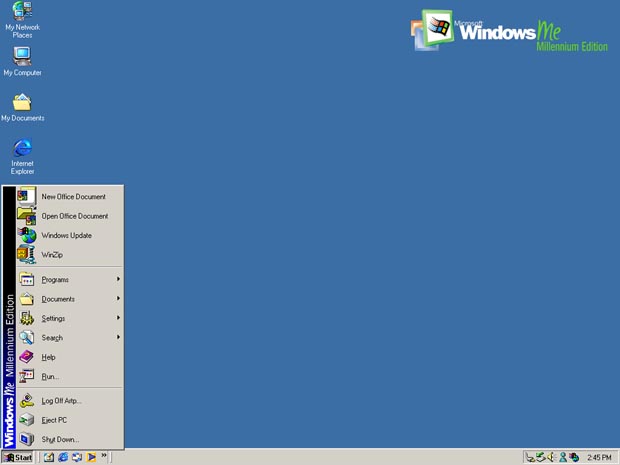Viewport: 620px width, 465px height.
Task: Open the My Computer desktop icon
Action: 23,62
